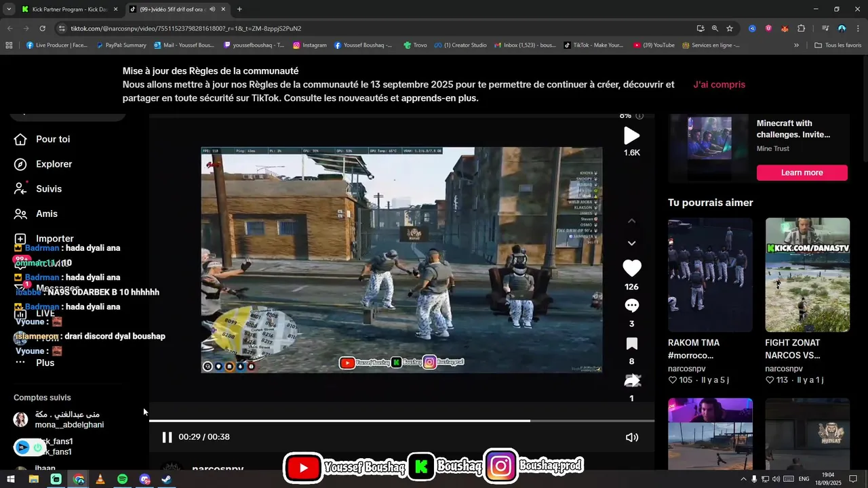868x488 pixels.
Task: Go to Suivis following feed
Action: point(39,189)
